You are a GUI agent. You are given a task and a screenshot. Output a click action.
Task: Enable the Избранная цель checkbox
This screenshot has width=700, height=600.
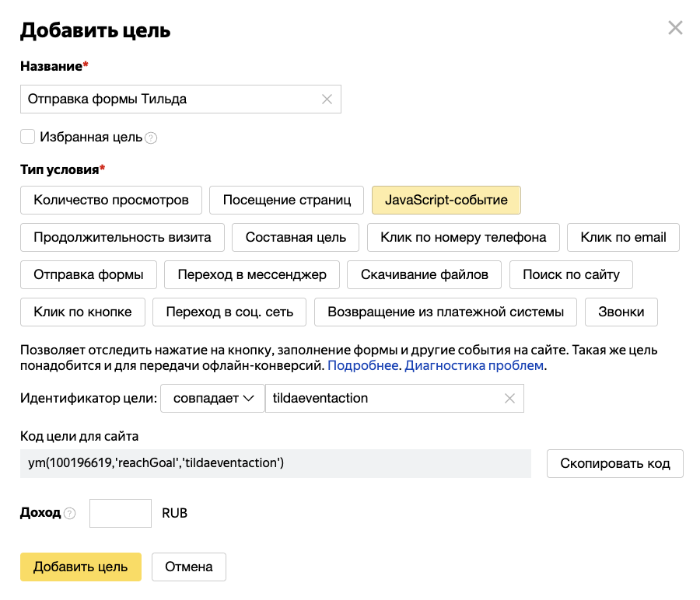[28, 137]
